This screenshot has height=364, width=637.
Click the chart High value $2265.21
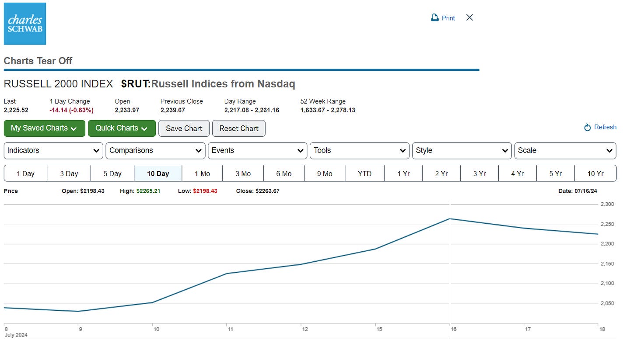(148, 191)
